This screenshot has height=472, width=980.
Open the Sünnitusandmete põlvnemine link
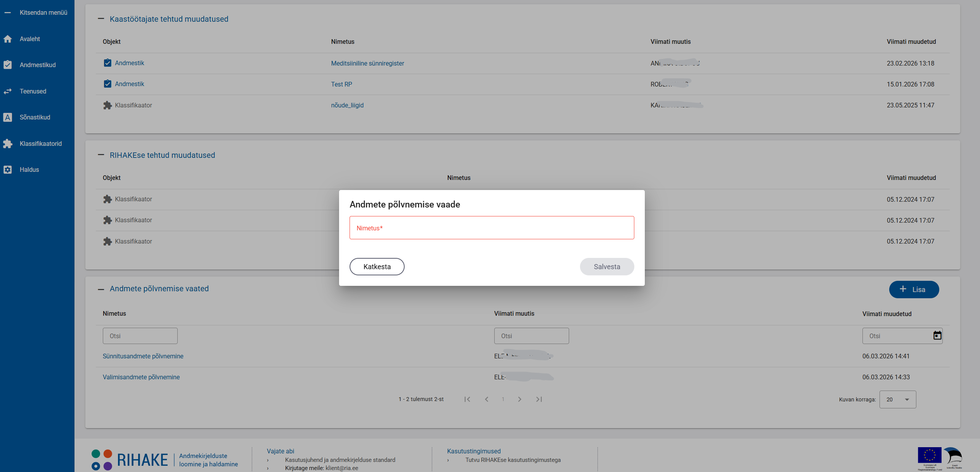pyautogui.click(x=143, y=356)
